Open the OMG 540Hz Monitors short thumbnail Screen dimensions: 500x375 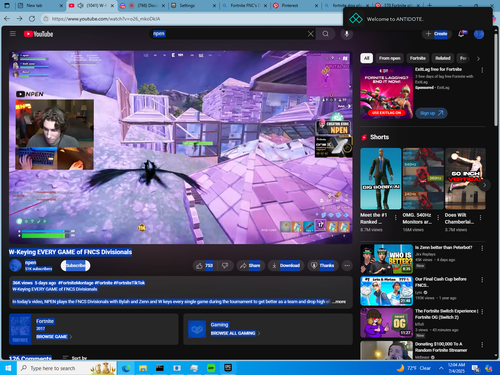tap(423, 179)
